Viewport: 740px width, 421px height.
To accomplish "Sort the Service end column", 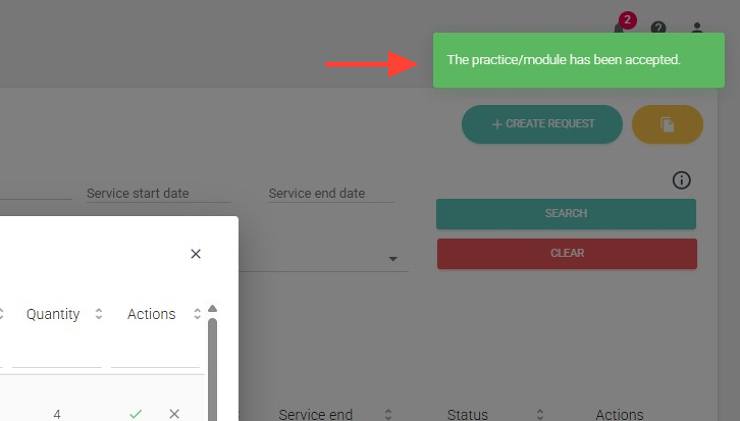I will [387, 414].
